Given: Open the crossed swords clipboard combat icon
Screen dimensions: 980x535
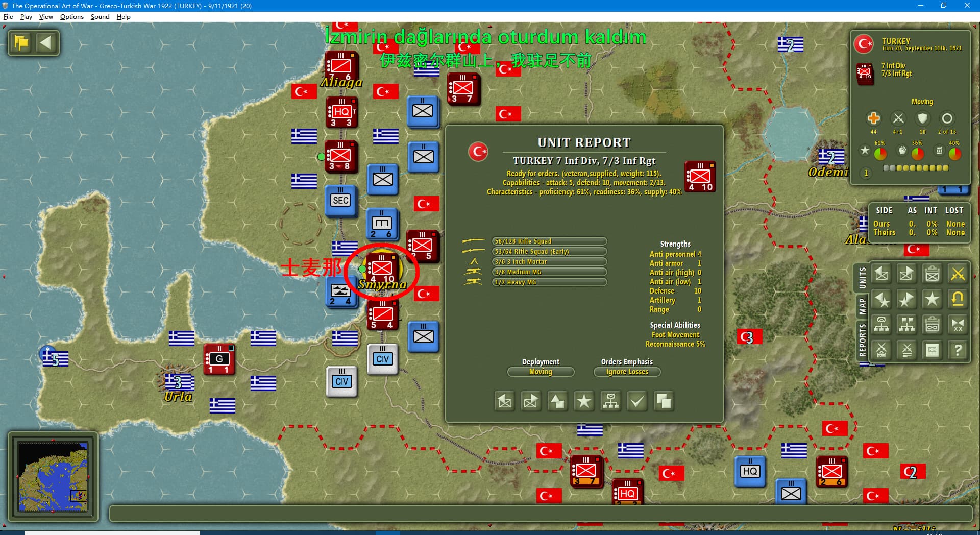Looking at the screenshot, I should click(x=881, y=350).
